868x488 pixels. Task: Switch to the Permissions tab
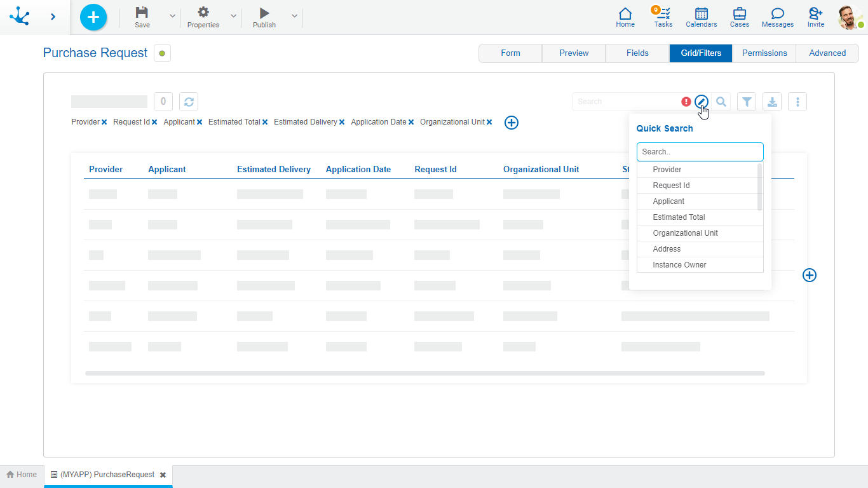tap(764, 53)
